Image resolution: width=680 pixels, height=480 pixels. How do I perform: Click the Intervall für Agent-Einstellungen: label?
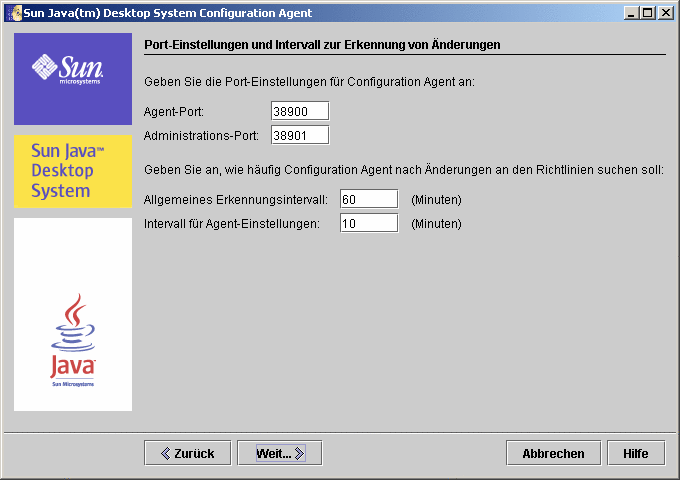pos(232,224)
